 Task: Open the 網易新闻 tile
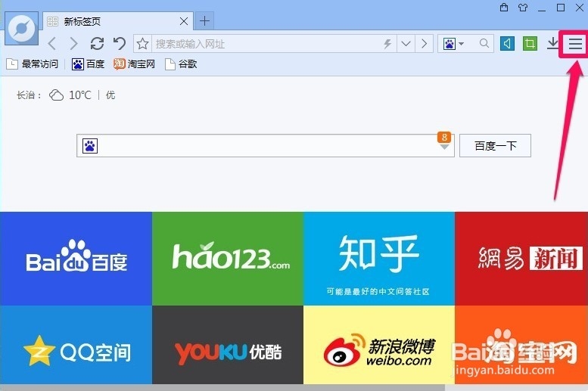[x=521, y=259]
